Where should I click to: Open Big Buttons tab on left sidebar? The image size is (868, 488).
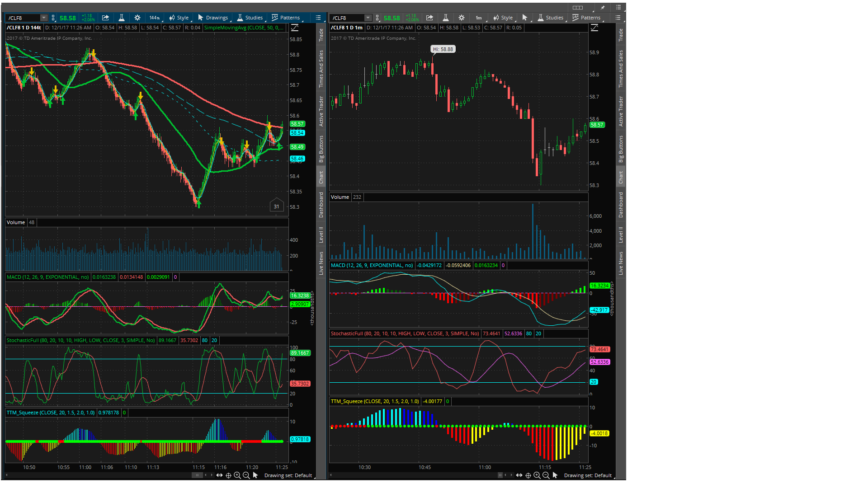click(x=321, y=149)
